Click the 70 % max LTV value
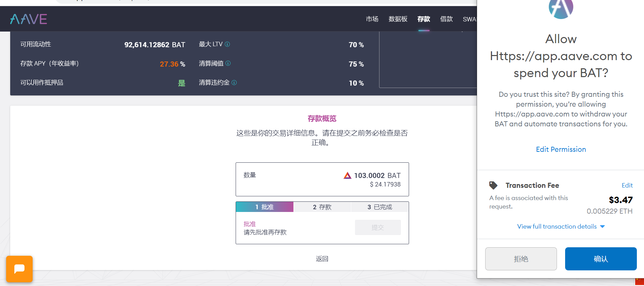The width and height of the screenshot is (644, 286). pos(356,45)
